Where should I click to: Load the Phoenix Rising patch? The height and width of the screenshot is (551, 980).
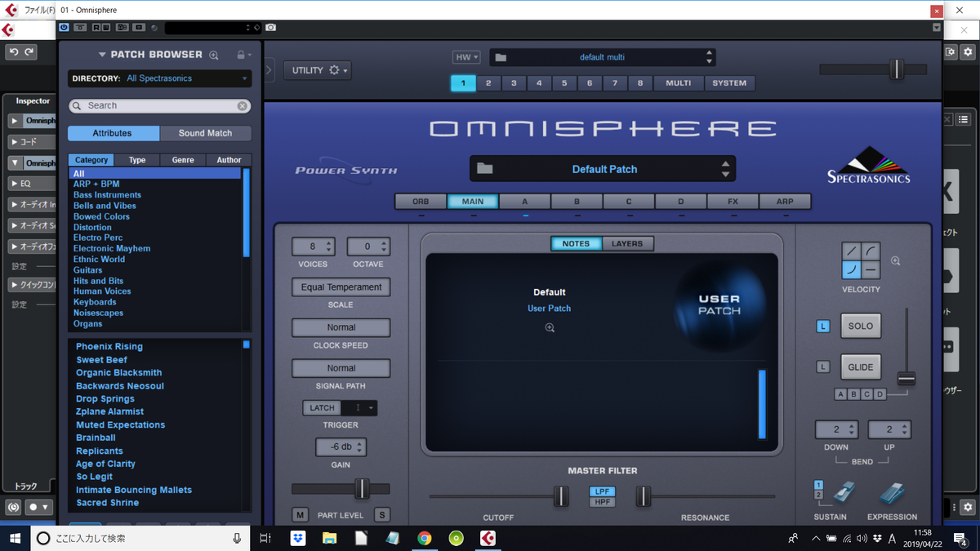pos(109,346)
